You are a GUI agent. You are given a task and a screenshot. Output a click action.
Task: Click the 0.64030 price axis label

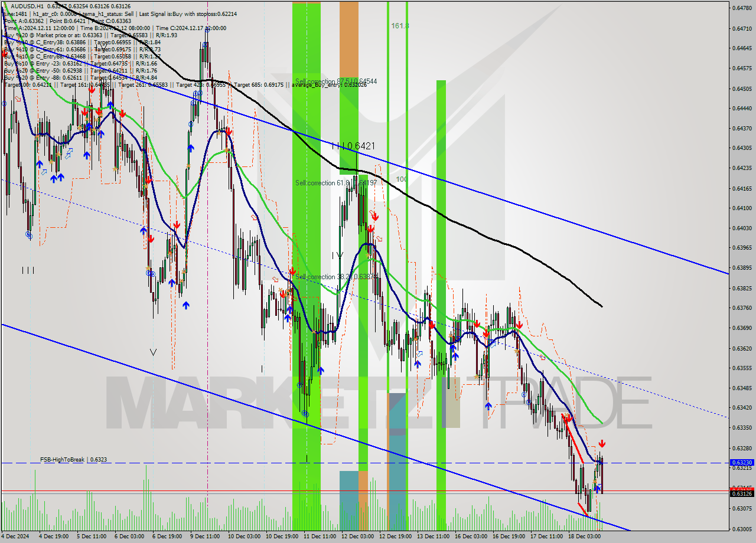742,228
